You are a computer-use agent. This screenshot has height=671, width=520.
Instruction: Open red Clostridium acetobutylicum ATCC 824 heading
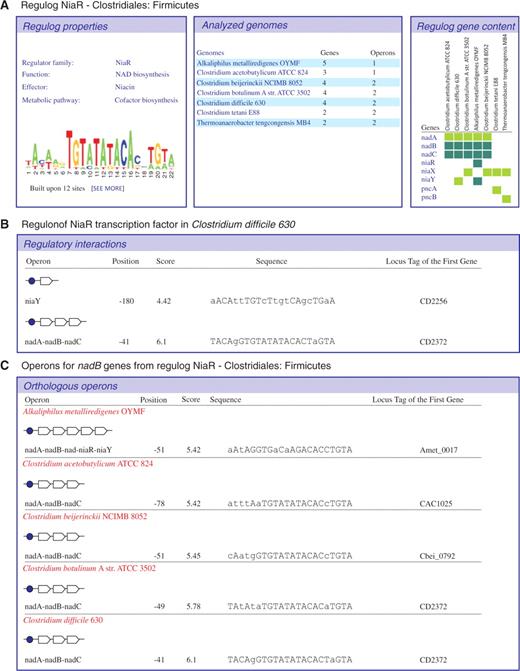pyautogui.click(x=88, y=463)
